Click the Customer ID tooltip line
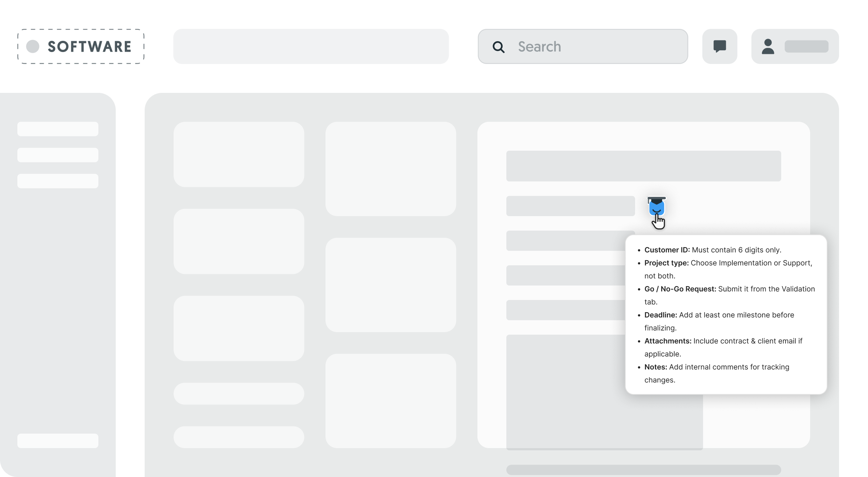 [x=712, y=250]
